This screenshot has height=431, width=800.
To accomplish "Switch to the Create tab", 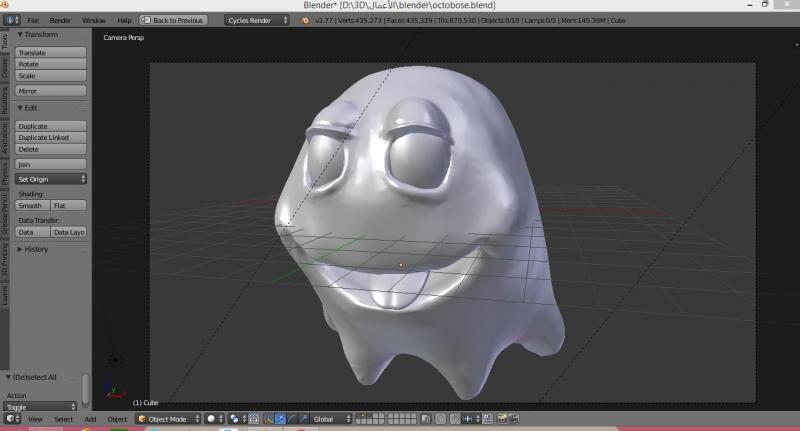I will 5,68.
